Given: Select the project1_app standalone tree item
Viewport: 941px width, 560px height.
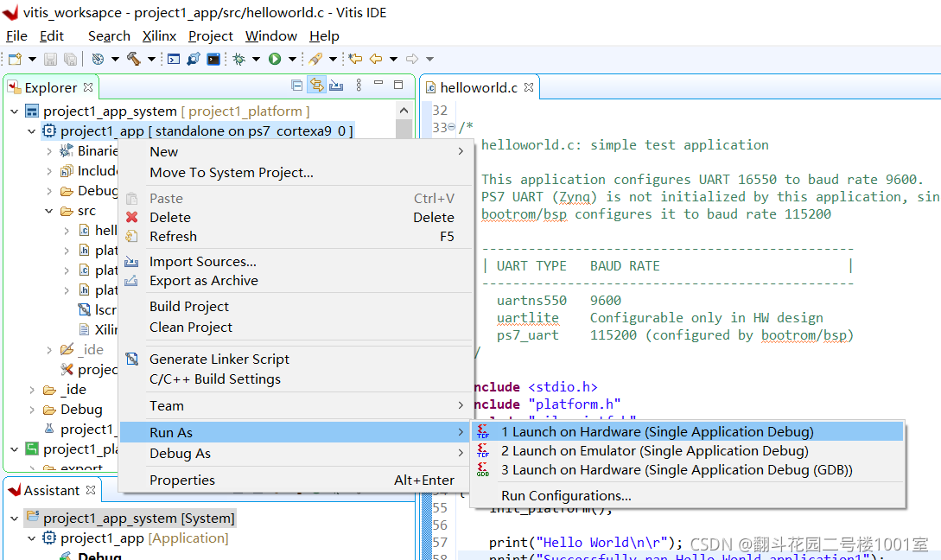Looking at the screenshot, I should (x=197, y=130).
